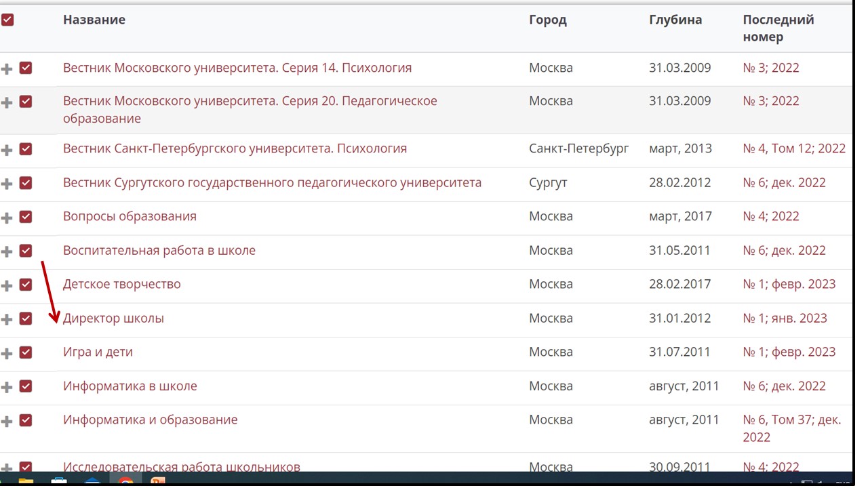Click the Название column header
This screenshot has width=868, height=488.
pos(94,20)
